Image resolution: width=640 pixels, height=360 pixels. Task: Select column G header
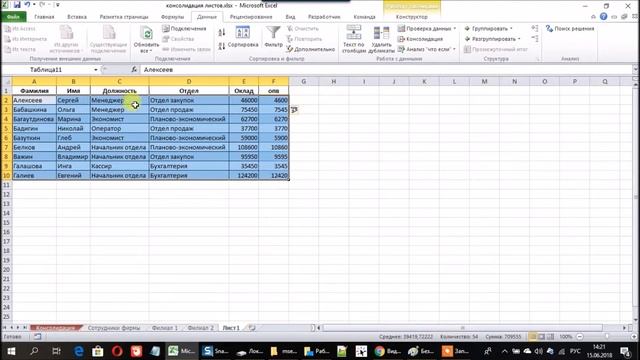(x=304, y=81)
